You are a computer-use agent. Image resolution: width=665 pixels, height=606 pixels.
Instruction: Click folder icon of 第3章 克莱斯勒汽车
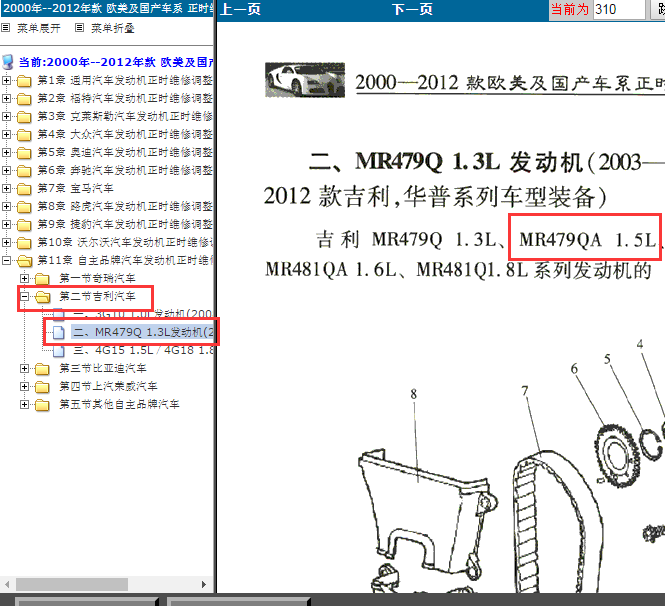(x=24, y=117)
